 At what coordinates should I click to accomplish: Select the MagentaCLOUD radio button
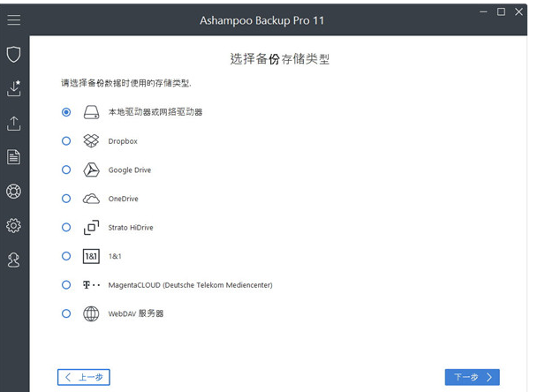tap(66, 285)
